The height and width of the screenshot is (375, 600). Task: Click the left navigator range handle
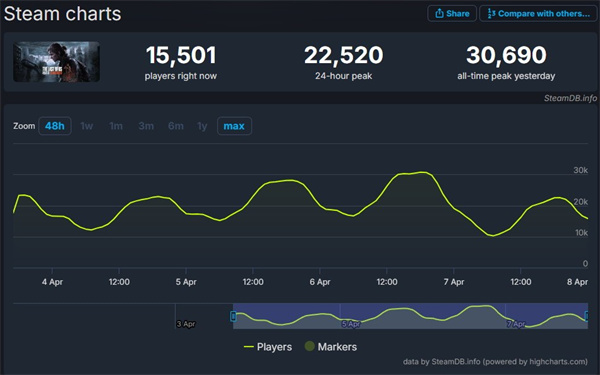(x=233, y=316)
